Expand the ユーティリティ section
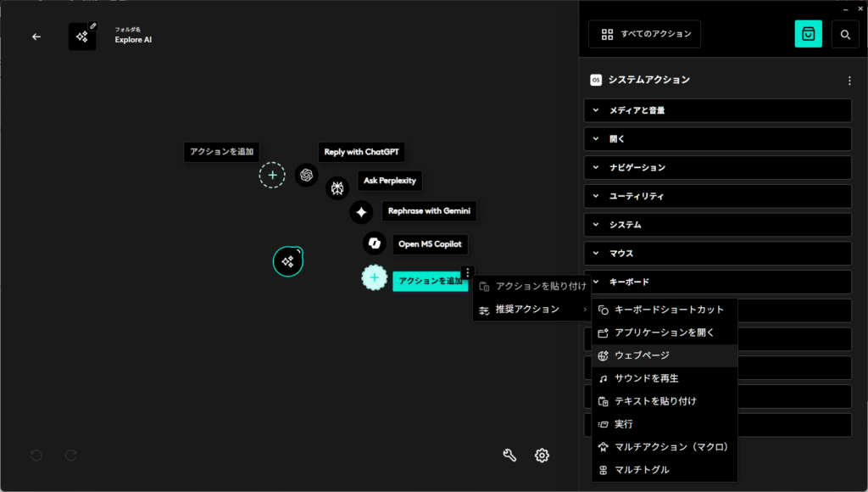Image resolution: width=868 pixels, height=492 pixels. [x=717, y=196]
